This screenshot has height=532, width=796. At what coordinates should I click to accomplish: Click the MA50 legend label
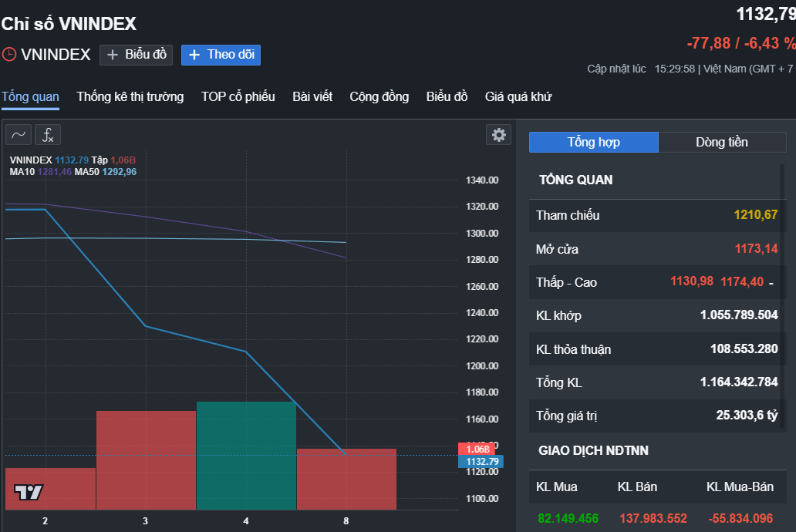86,172
